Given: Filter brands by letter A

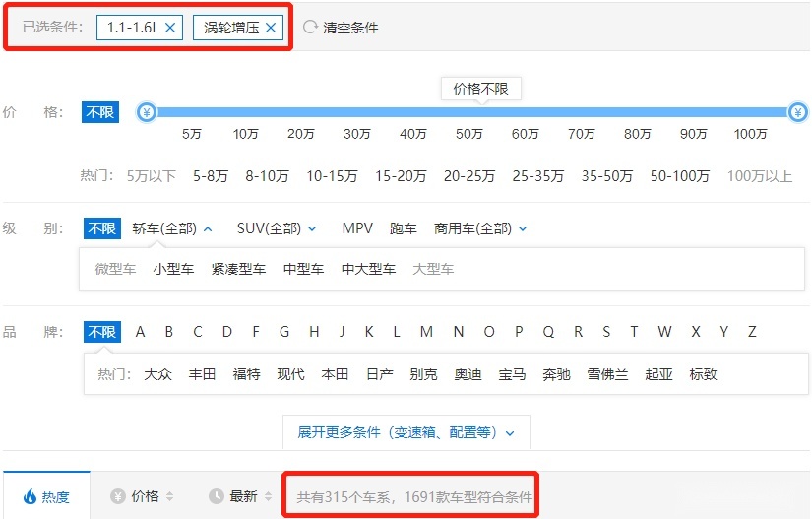Looking at the screenshot, I should 140,332.
